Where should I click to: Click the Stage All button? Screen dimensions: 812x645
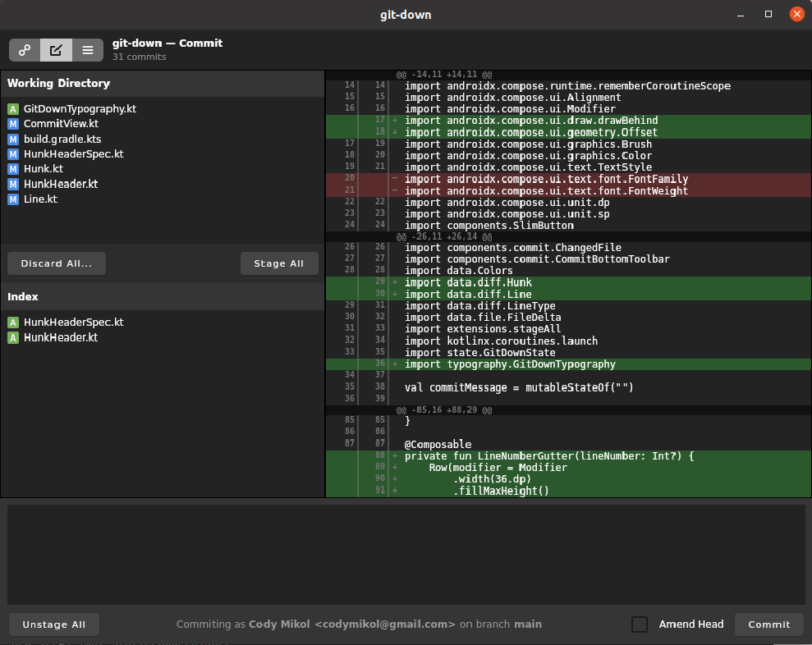(x=279, y=263)
